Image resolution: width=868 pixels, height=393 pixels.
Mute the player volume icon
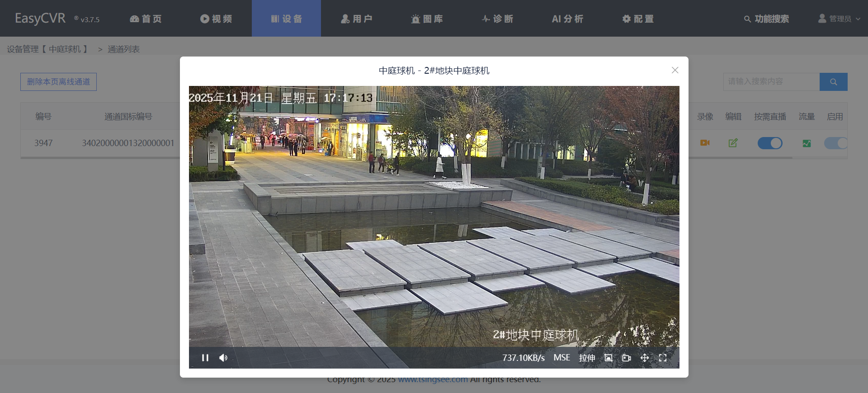[223, 358]
